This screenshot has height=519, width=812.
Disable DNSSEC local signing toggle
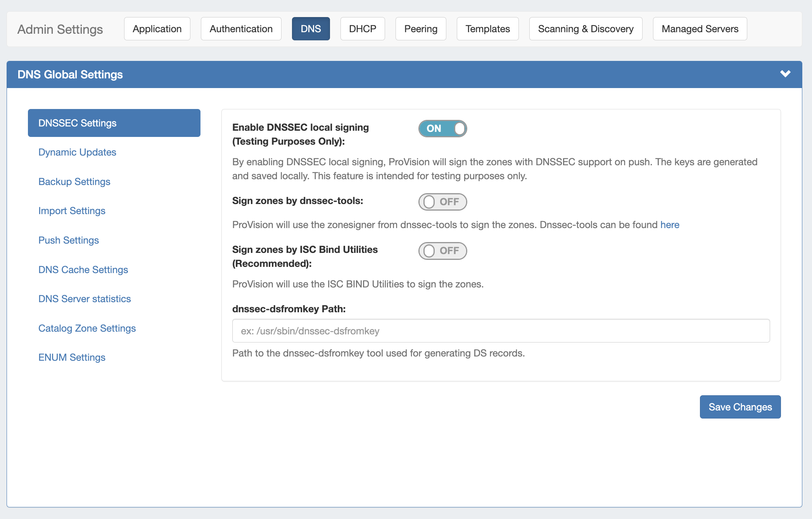point(442,128)
